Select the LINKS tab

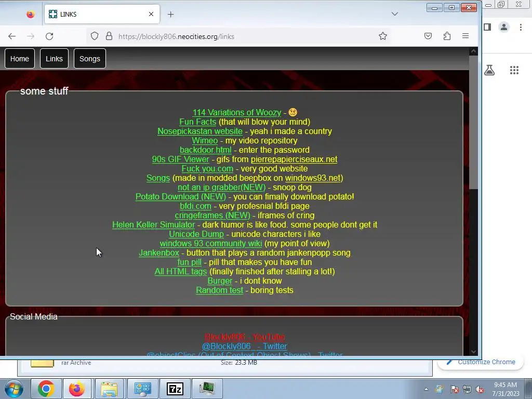coord(102,14)
